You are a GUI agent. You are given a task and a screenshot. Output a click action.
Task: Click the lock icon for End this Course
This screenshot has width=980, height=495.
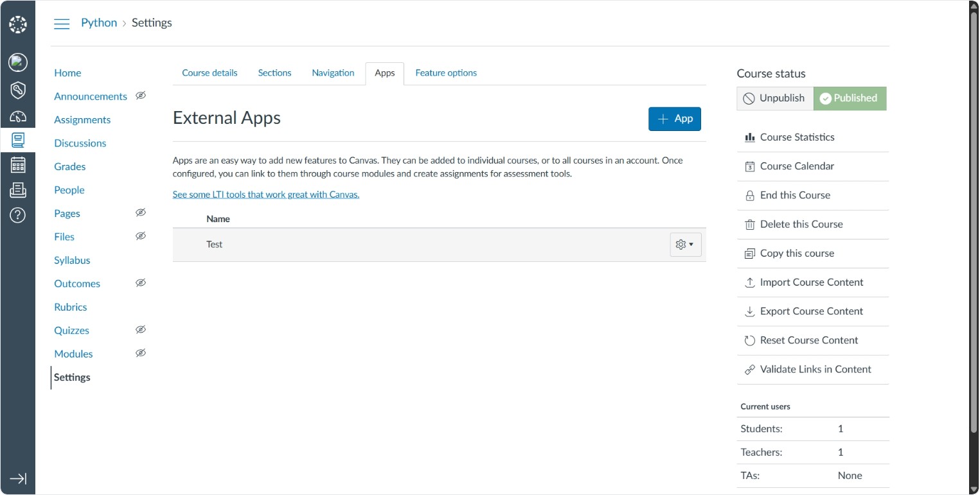[x=749, y=196]
